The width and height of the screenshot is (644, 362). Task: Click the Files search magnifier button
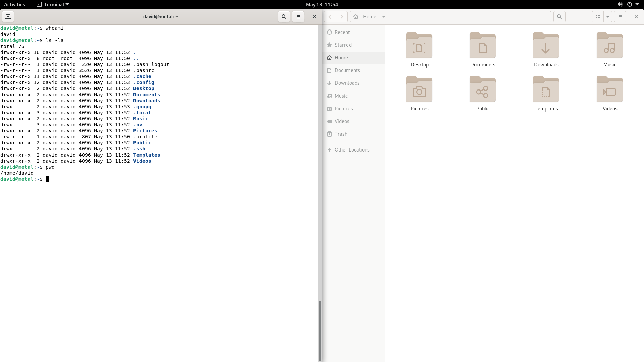click(559, 17)
